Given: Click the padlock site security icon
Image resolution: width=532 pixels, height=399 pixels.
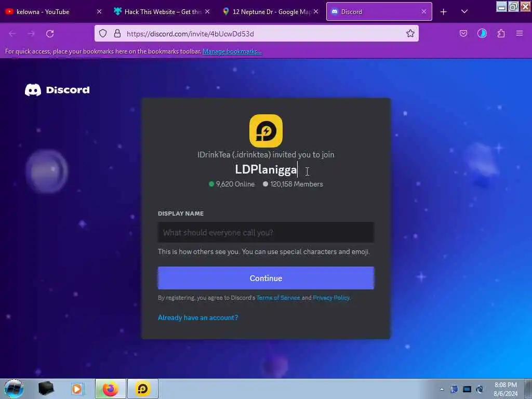Looking at the screenshot, I should tap(117, 33).
